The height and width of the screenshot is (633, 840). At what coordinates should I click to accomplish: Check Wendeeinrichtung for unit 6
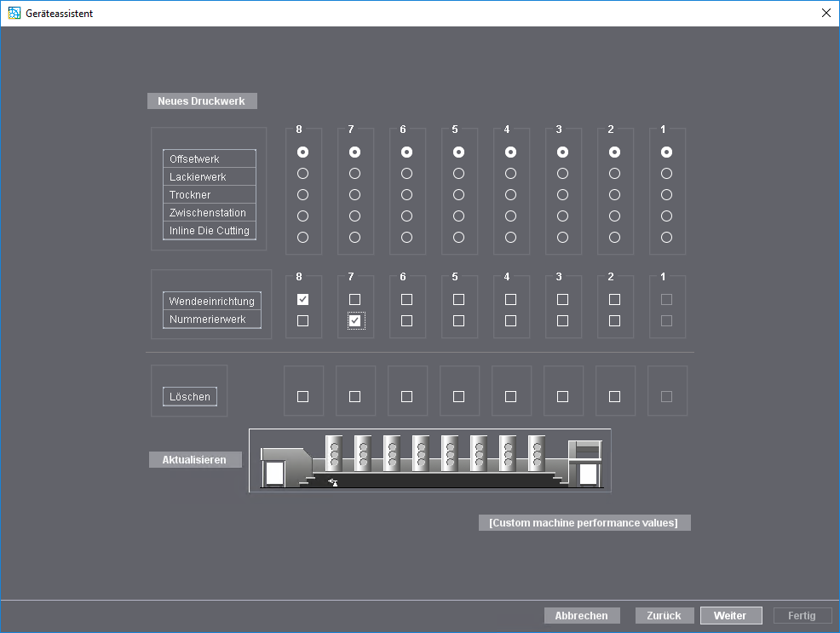tap(406, 299)
